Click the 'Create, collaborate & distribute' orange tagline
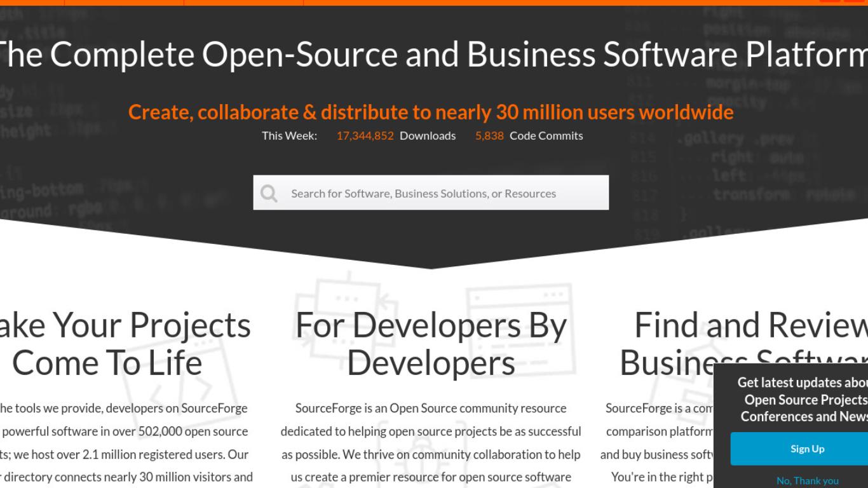 pos(431,112)
